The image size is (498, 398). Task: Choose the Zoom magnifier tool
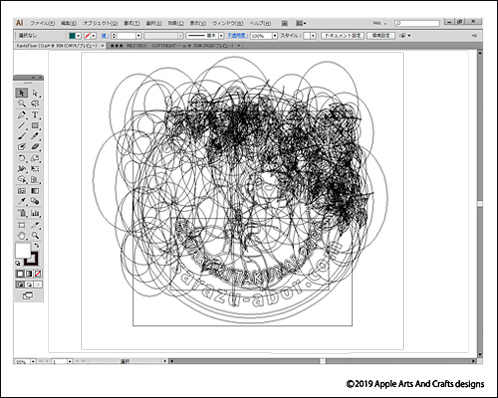[35, 236]
